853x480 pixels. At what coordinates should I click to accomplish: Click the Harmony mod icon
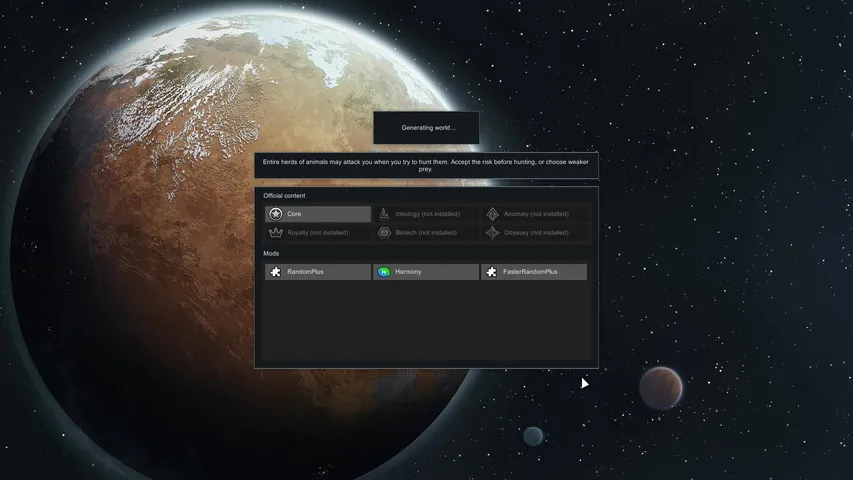[x=384, y=272]
